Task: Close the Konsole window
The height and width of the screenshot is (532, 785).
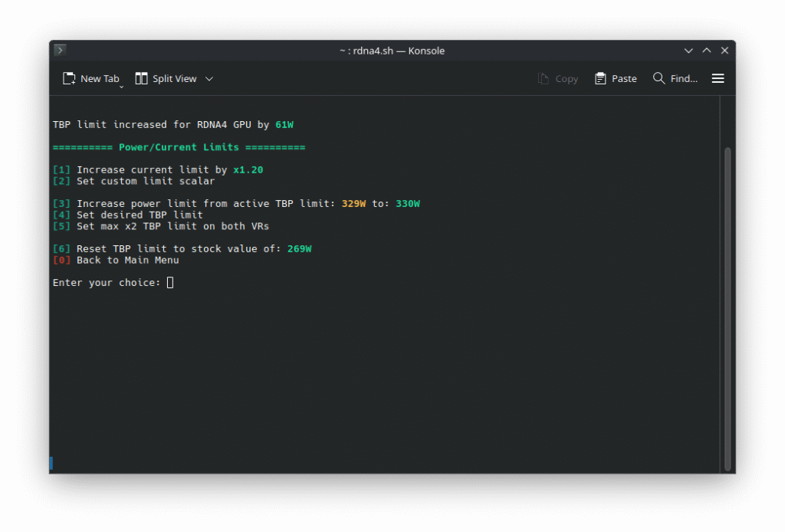Action: pos(724,51)
